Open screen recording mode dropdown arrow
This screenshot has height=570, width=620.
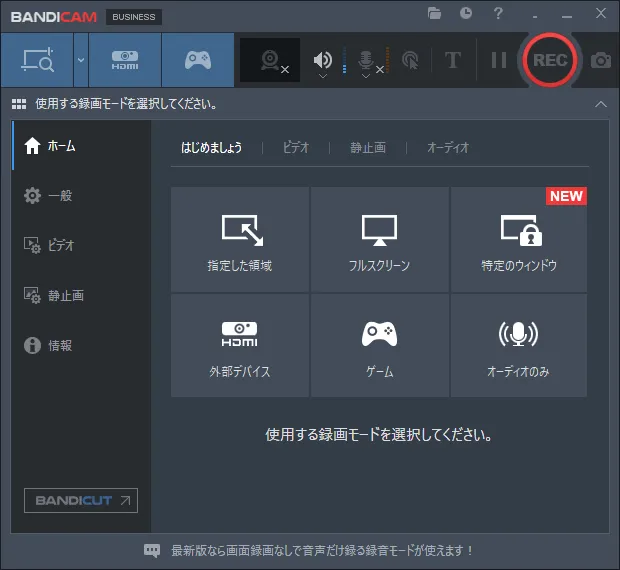(x=81, y=60)
